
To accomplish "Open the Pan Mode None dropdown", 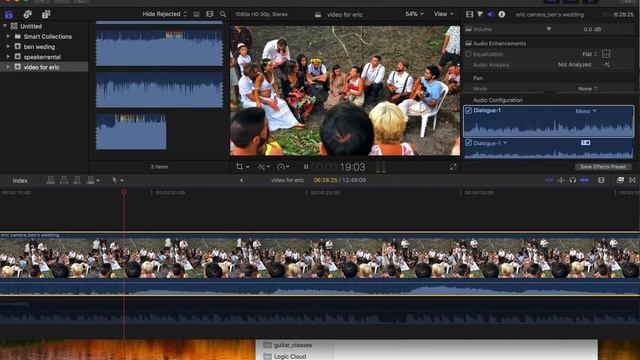I will point(588,89).
